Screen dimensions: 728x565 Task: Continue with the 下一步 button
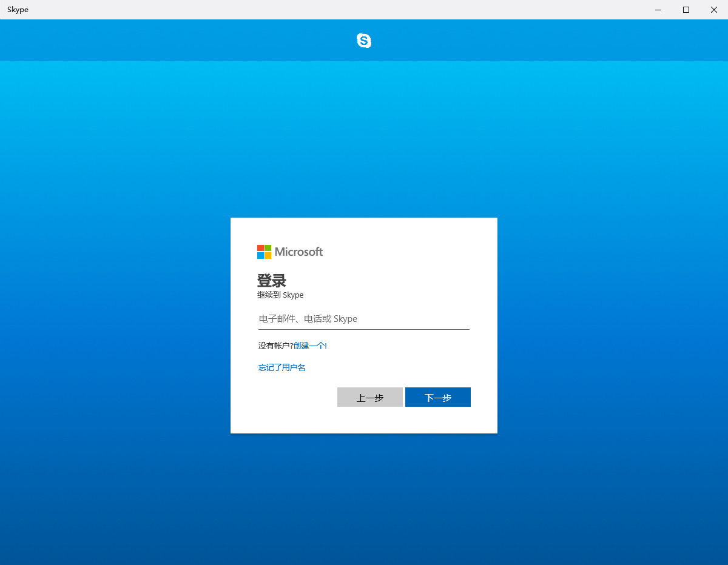click(438, 397)
